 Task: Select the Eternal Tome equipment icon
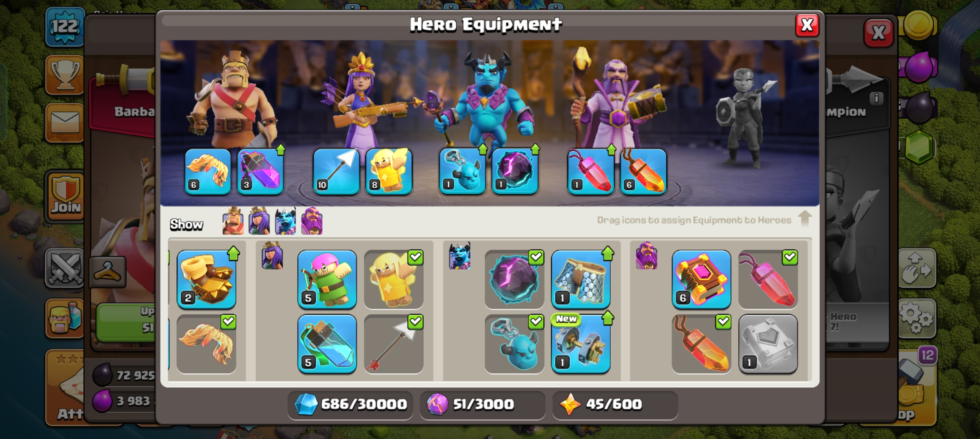pyautogui.click(x=701, y=280)
